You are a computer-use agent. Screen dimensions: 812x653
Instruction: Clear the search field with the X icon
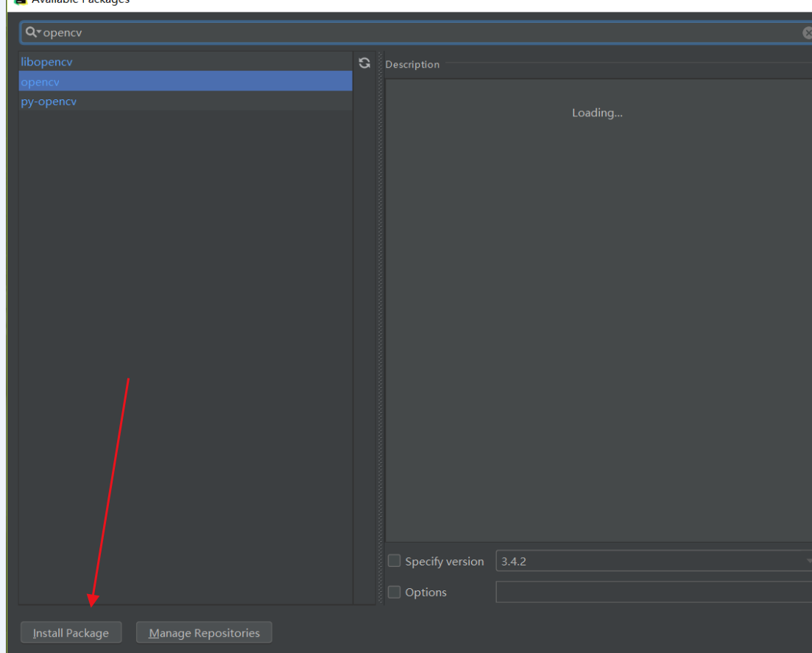(x=807, y=33)
